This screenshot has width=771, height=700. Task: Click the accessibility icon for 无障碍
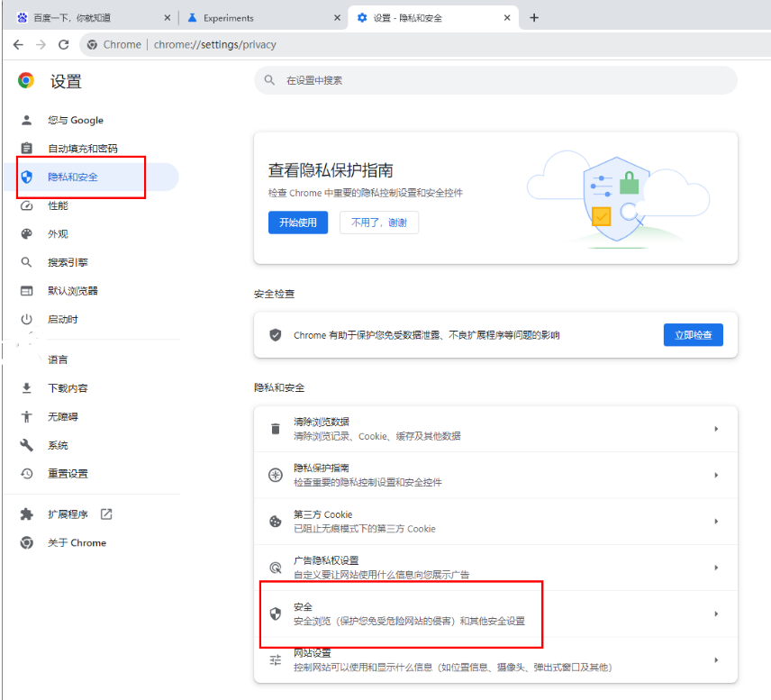tap(26, 416)
